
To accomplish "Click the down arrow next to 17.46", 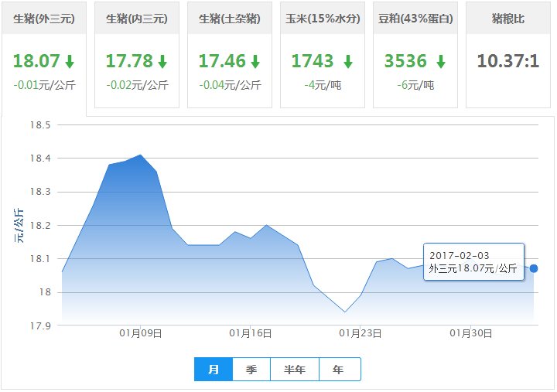I will pyautogui.click(x=255, y=62).
